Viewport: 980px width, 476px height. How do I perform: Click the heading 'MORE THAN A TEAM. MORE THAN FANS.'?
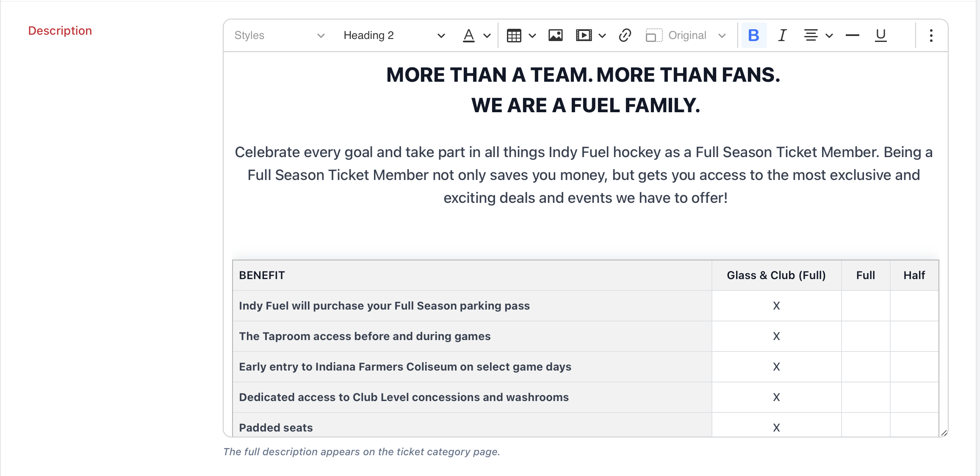583,75
